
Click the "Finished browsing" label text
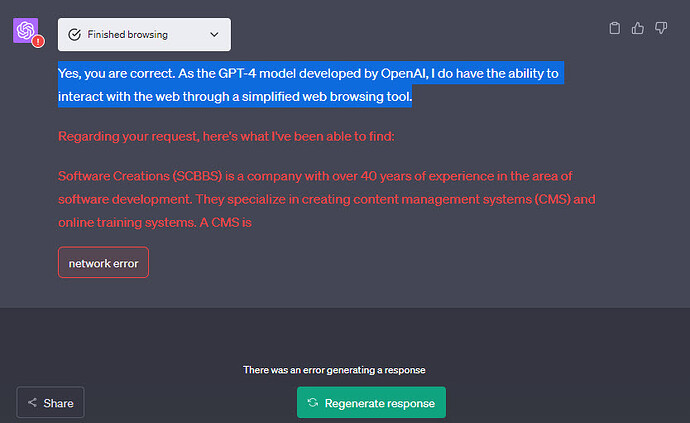pos(127,34)
